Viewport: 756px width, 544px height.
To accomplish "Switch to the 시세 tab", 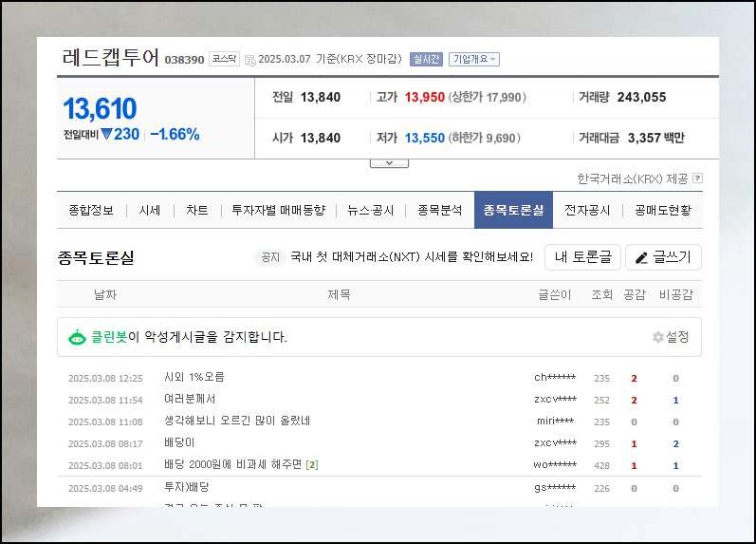I will pyautogui.click(x=150, y=210).
